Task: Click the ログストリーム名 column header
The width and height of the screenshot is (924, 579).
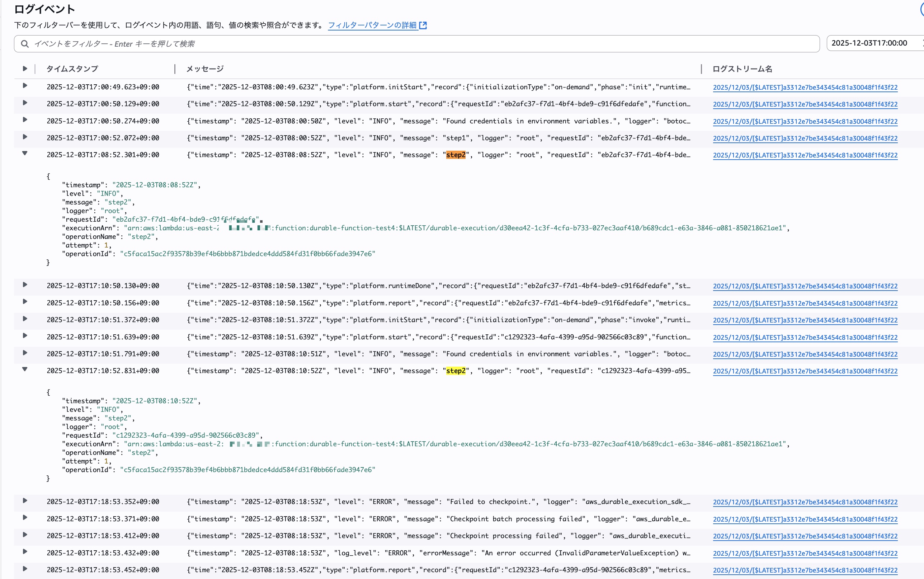Action: tap(742, 69)
